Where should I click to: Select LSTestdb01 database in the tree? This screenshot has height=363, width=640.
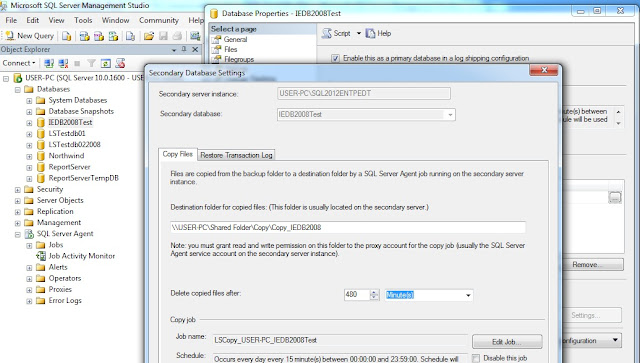tap(67, 134)
